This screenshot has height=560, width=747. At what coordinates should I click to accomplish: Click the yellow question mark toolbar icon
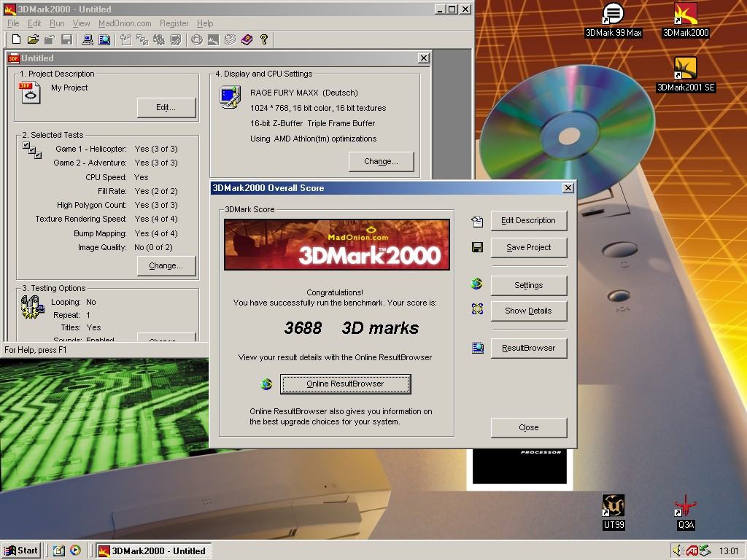(x=264, y=39)
